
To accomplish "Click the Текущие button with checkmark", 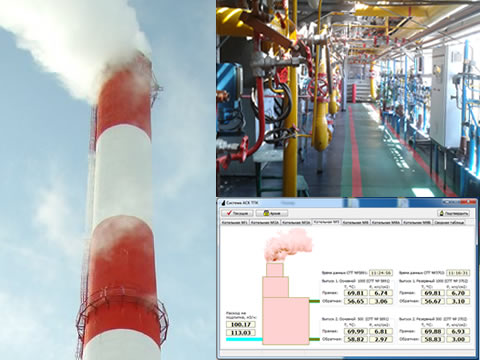I will tap(237, 213).
